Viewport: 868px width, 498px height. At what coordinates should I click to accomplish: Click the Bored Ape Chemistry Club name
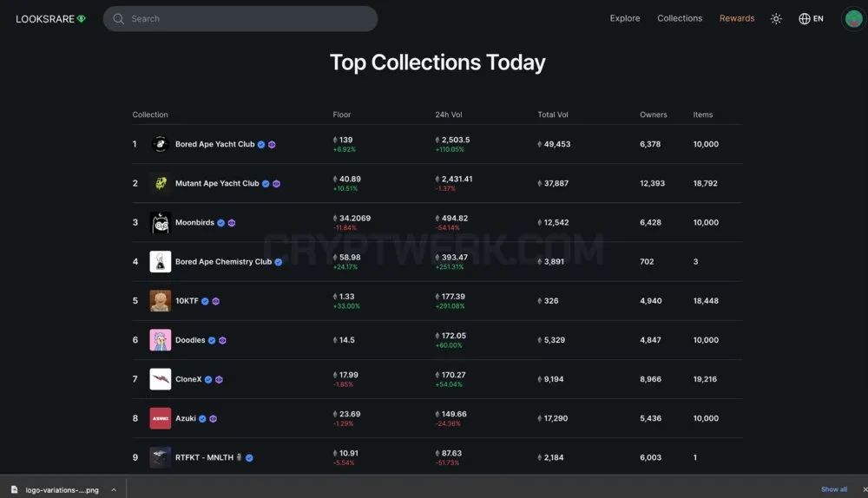point(223,262)
